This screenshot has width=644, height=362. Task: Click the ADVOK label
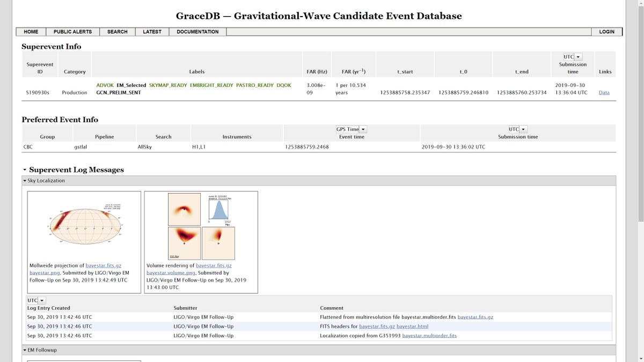105,85
